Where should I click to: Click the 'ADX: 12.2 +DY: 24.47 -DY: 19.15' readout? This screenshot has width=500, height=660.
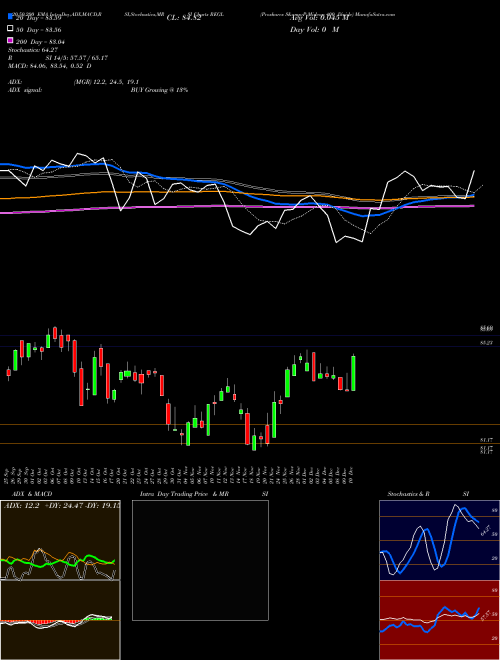[62, 506]
